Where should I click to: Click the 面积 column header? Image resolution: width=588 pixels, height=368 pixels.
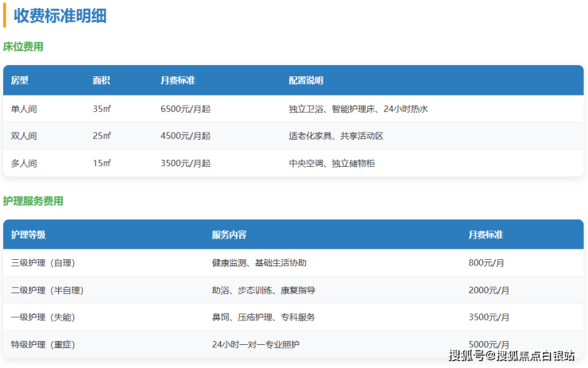101,80
